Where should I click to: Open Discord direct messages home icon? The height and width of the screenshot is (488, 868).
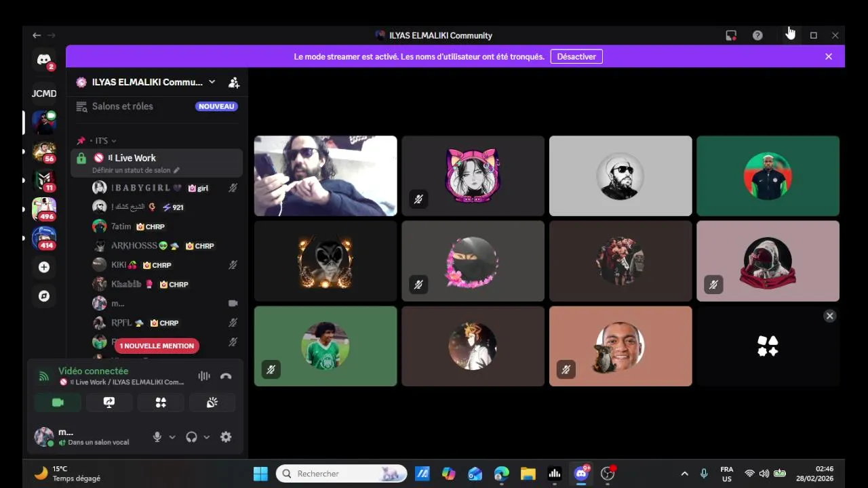click(x=44, y=60)
